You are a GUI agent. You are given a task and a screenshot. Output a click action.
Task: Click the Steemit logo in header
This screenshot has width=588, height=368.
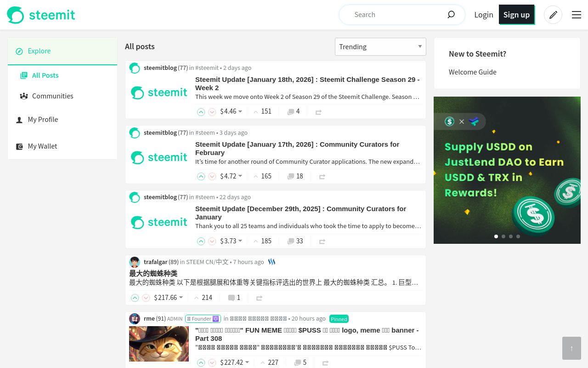[41, 15]
